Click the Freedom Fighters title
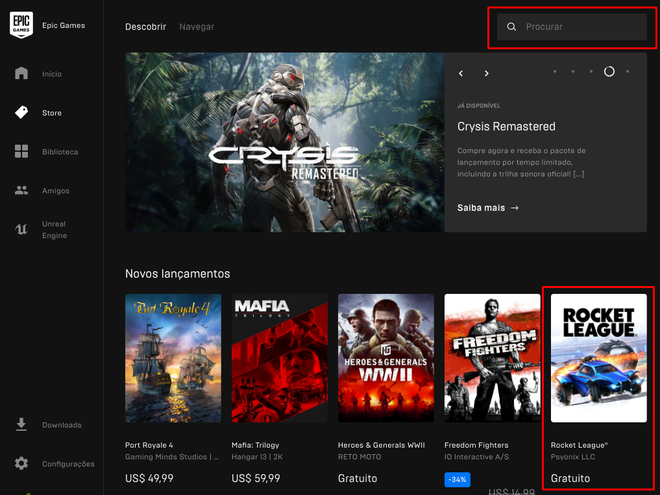660x495 pixels. [x=476, y=445]
